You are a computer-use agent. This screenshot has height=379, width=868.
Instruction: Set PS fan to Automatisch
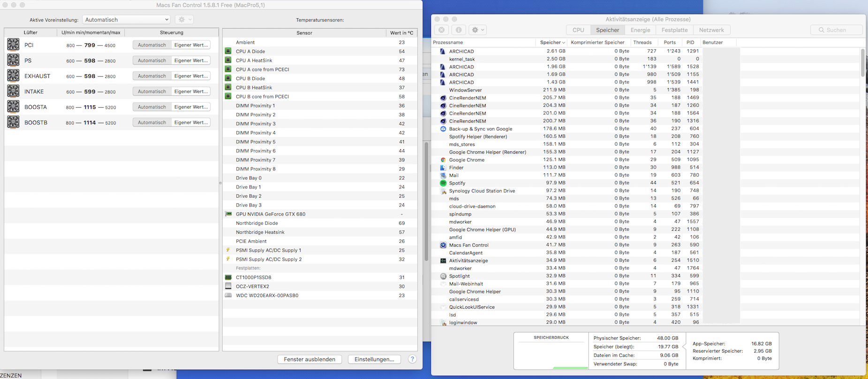pyautogui.click(x=152, y=60)
